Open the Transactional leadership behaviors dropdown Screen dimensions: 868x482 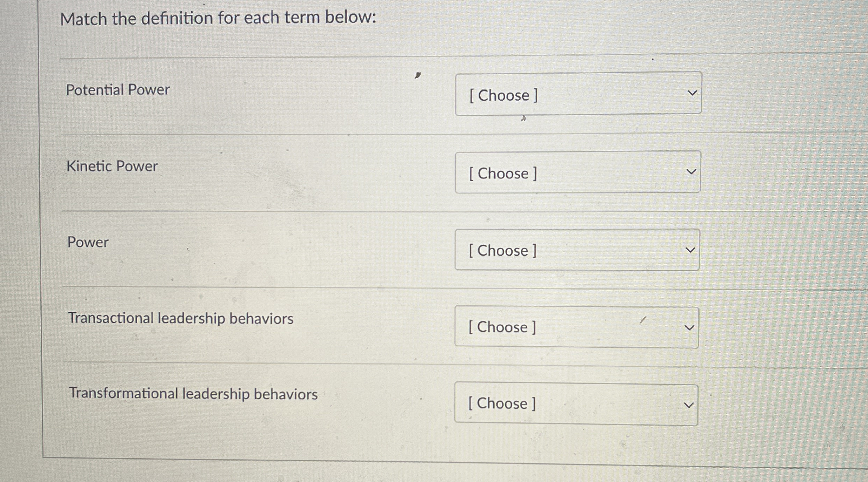[576, 327]
